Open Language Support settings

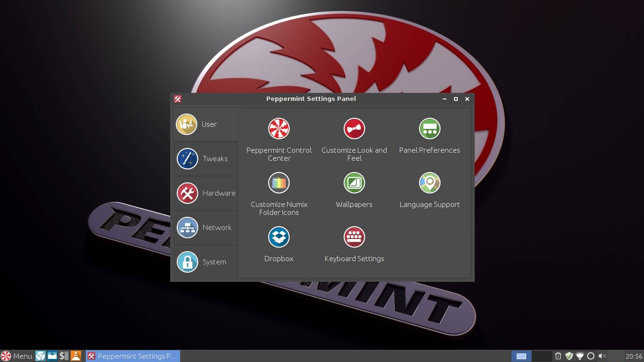tap(429, 183)
